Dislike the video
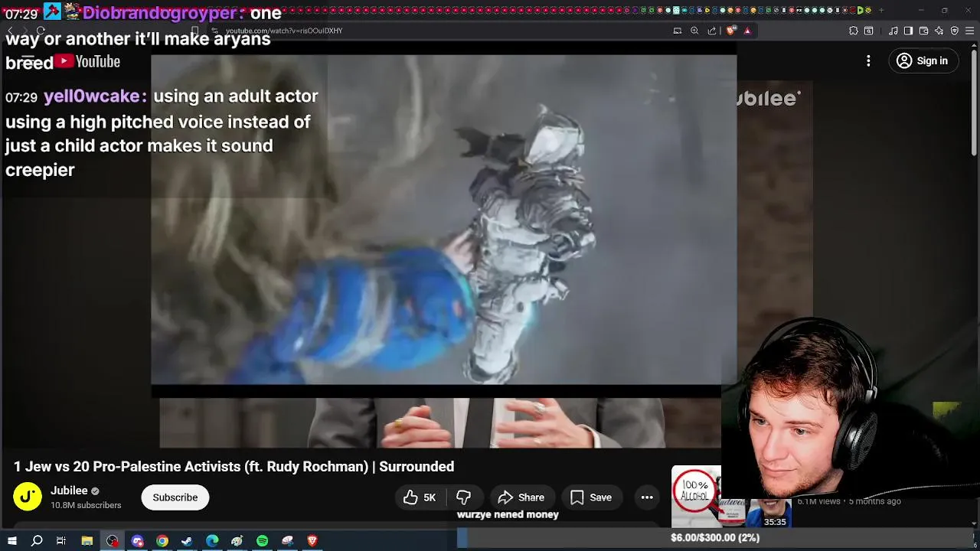The width and height of the screenshot is (980, 551). click(x=463, y=497)
